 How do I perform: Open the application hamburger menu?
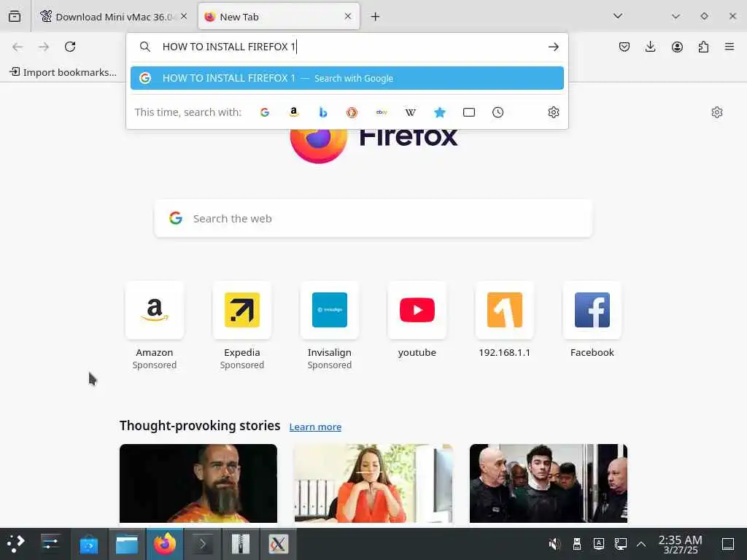click(x=729, y=47)
